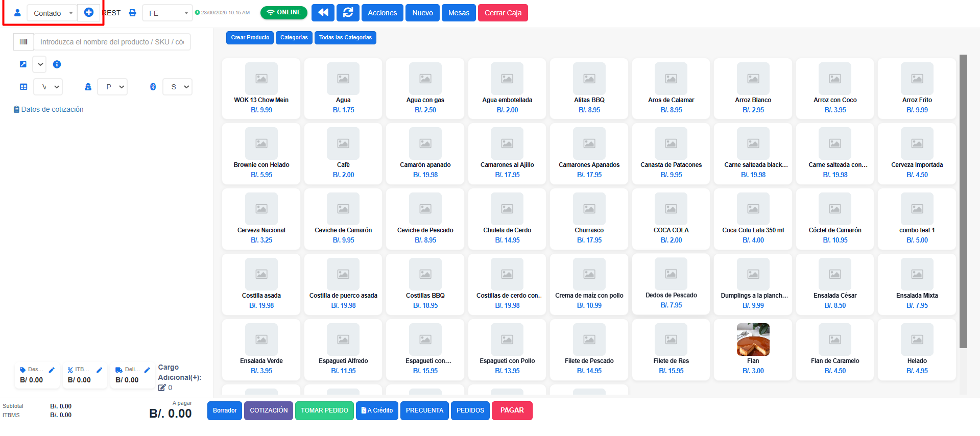Click the table grid icon
This screenshot has width=980, height=436.
[23, 87]
